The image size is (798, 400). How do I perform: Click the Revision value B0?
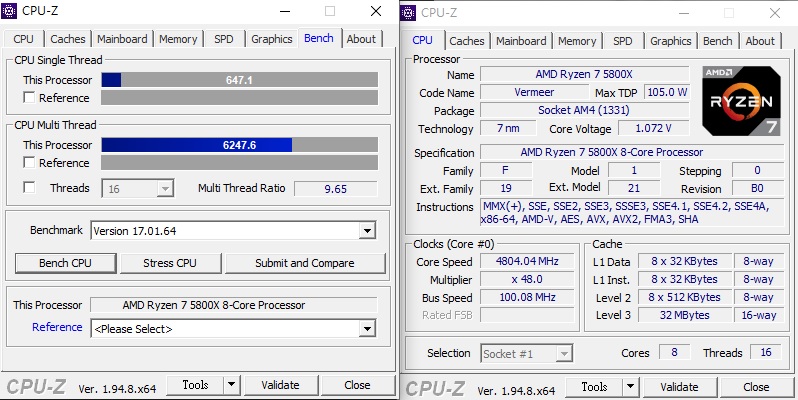(x=757, y=188)
